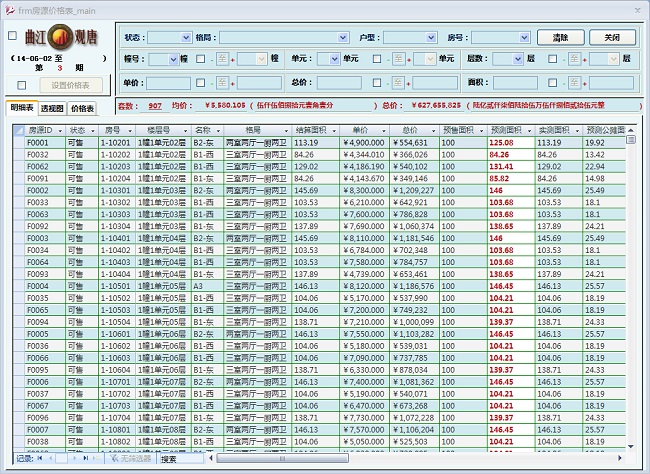This screenshot has width=650, height=474.
Task: Click the 至 button in 总价 range
Action: [398, 83]
